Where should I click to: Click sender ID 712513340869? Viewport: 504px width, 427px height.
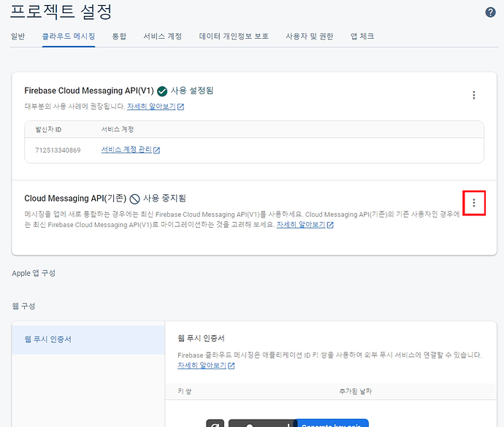tap(58, 150)
